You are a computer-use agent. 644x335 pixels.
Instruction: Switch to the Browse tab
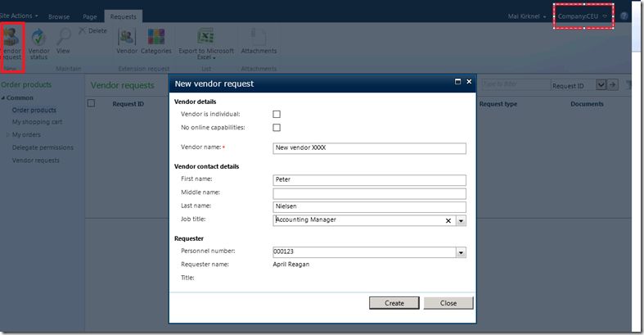(59, 16)
